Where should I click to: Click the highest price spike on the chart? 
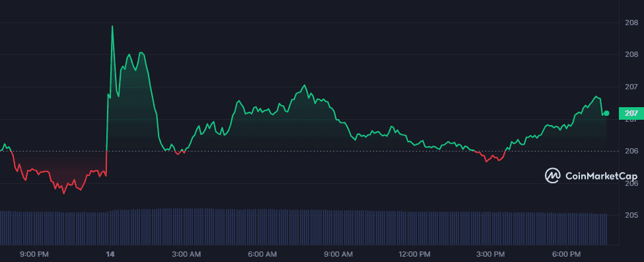[x=112, y=26]
